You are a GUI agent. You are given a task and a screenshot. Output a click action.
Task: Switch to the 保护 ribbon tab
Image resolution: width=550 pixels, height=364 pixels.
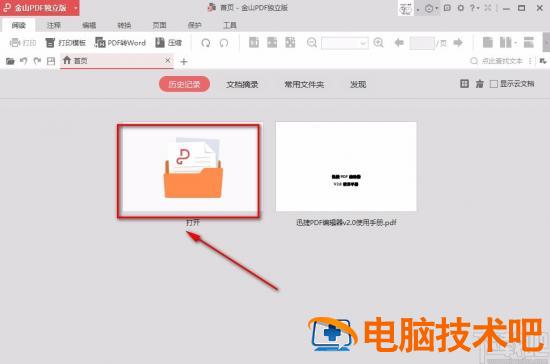[194, 25]
